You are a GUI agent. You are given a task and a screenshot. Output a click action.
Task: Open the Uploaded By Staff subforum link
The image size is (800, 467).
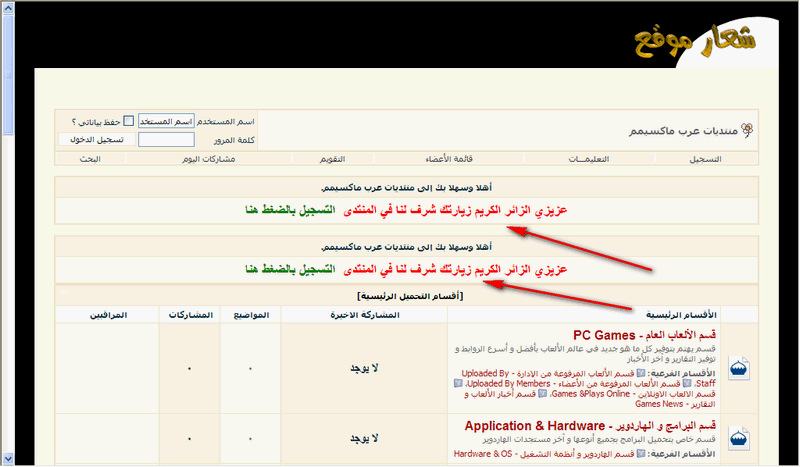tap(588, 378)
